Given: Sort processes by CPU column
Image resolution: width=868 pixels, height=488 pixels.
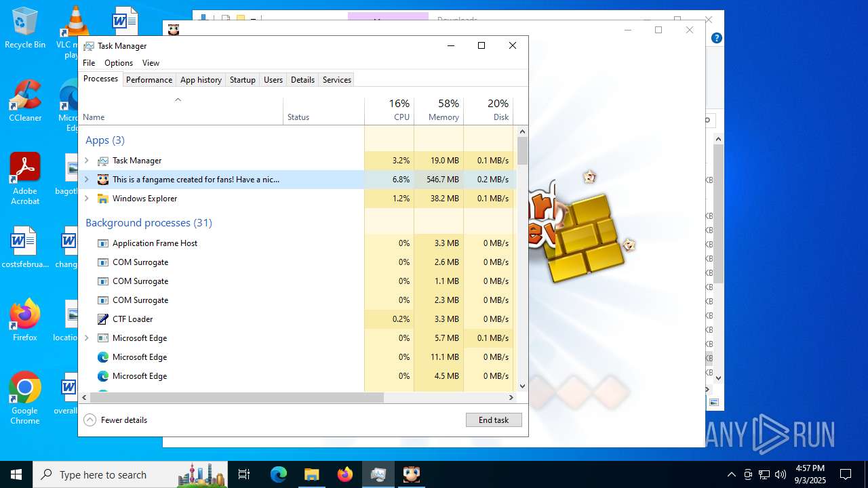Looking at the screenshot, I should point(389,111).
